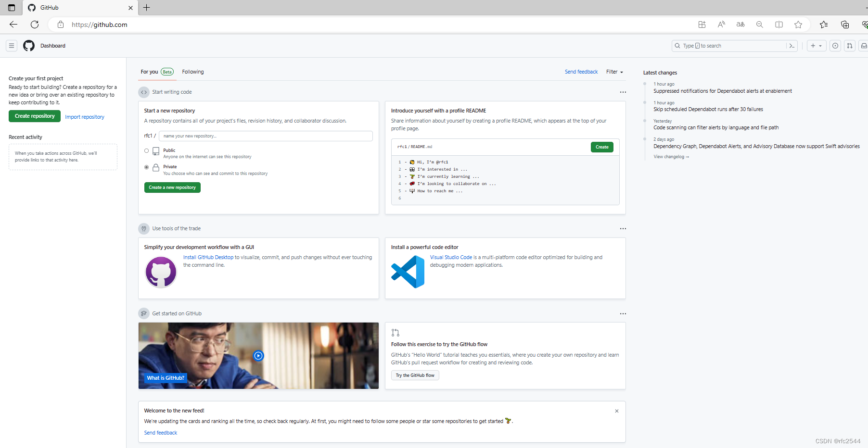Viewport: 868px width, 448px height.
Task: Refresh the page with the reload icon
Action: click(35, 25)
